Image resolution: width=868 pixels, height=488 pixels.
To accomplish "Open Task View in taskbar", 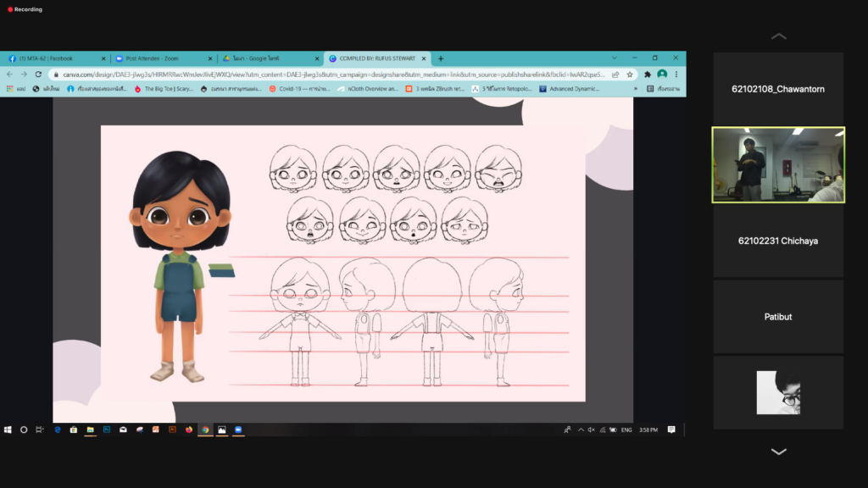I will click(x=39, y=430).
